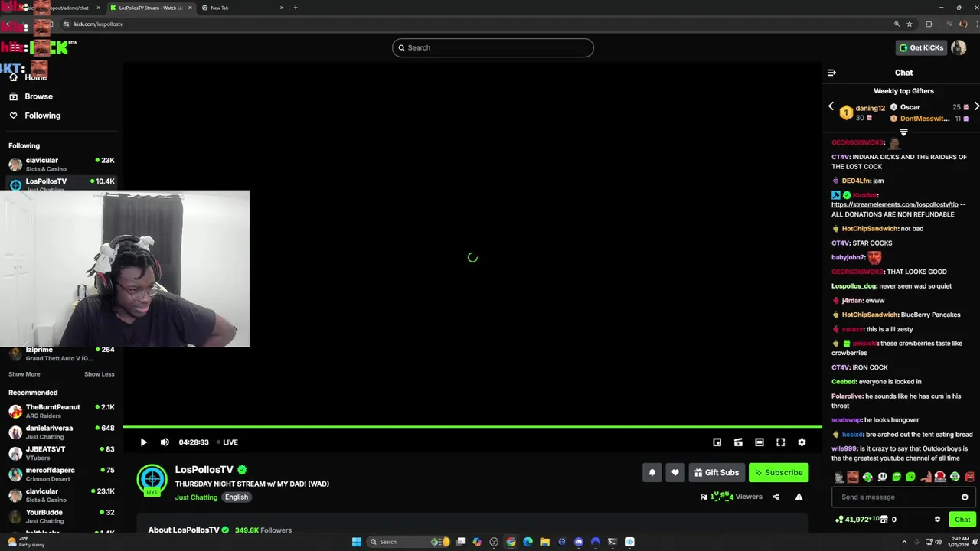Viewport: 980px width, 551px height.
Task: Switch to LosPollosTV Stream browser tab
Action: (x=150, y=8)
